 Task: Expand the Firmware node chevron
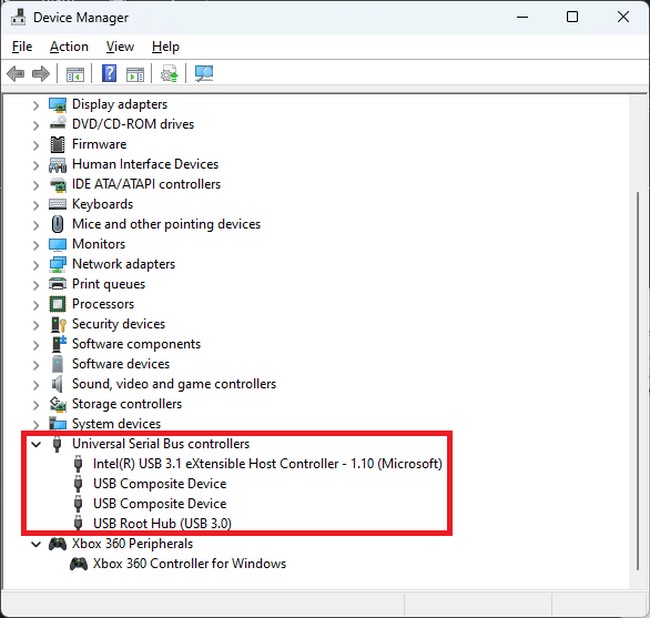[36, 145]
